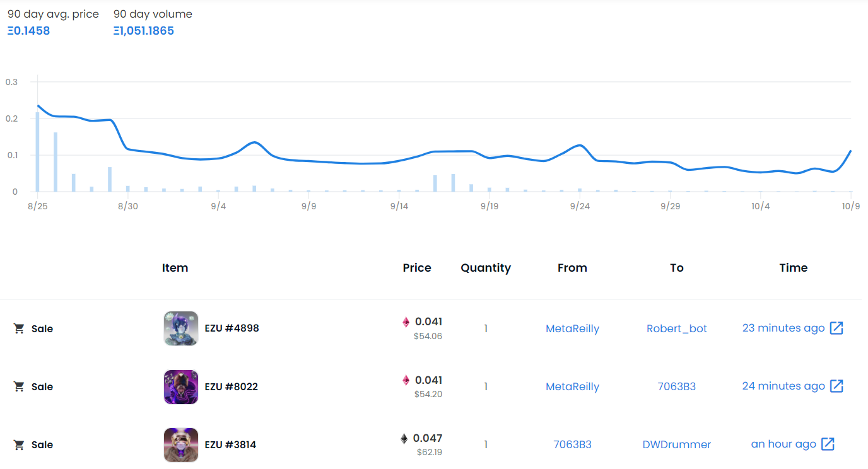Open EZU #3814 thumbnail image

click(181, 444)
